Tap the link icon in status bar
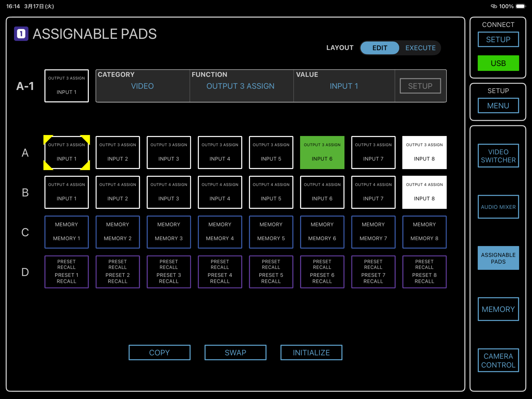The height and width of the screenshot is (399, 532). 494,6
